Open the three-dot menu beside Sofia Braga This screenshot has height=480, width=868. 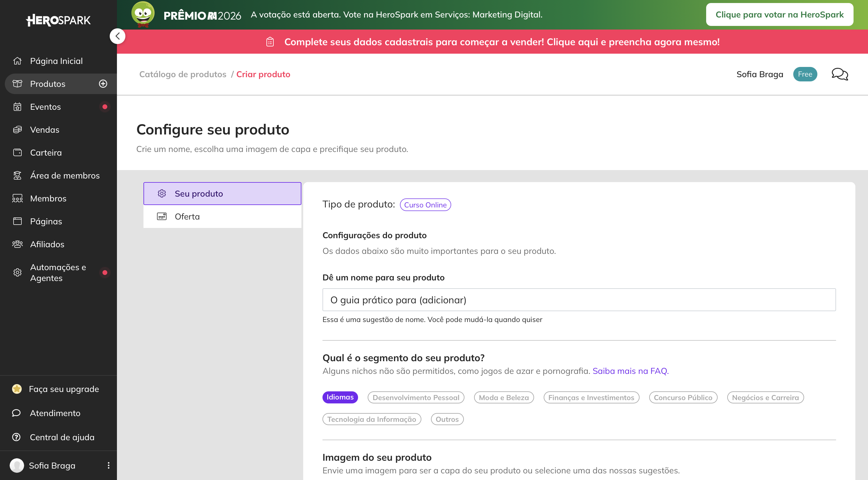pyautogui.click(x=108, y=466)
